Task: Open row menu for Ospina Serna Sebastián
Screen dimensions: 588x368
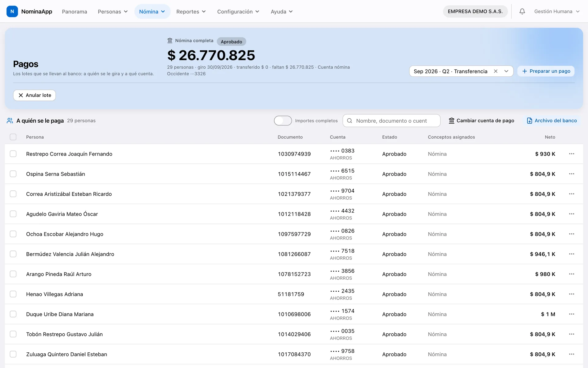Action: click(571, 174)
